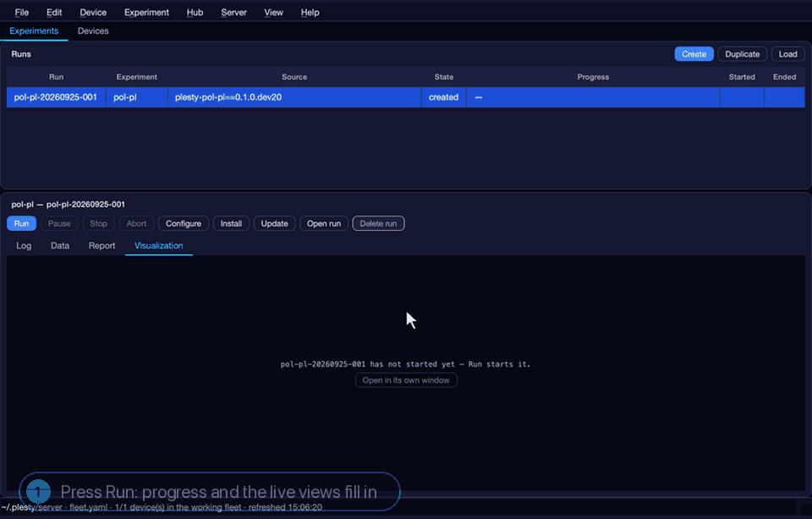Switch to the Log tab
This screenshot has height=519, width=812.
point(24,246)
